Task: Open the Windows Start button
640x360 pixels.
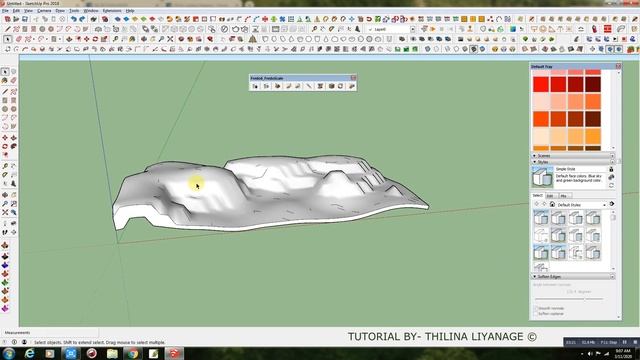Action: 9,353
